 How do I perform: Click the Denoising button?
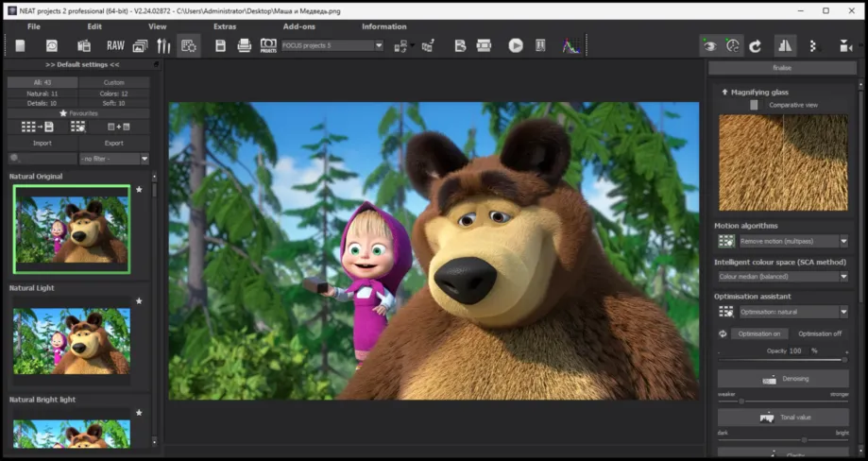point(783,379)
